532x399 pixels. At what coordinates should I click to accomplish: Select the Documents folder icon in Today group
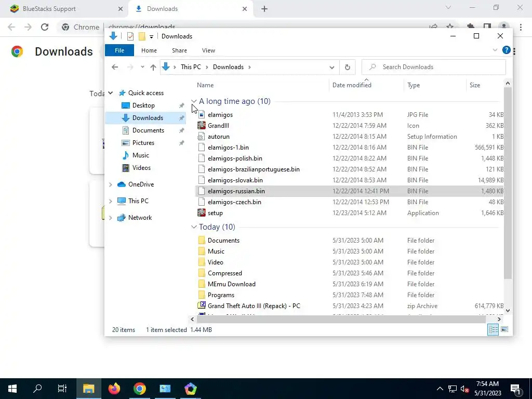click(x=202, y=240)
